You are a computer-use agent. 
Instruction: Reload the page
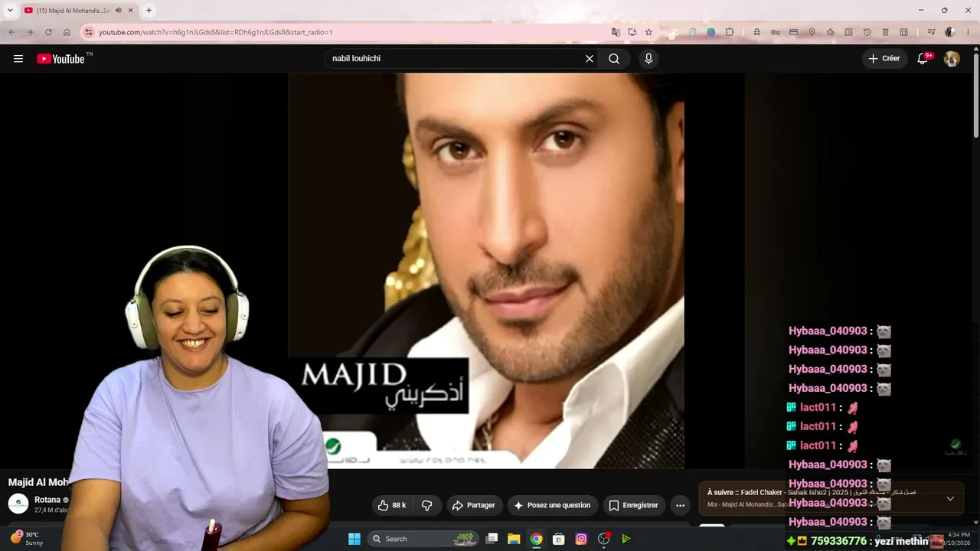pos(48,32)
